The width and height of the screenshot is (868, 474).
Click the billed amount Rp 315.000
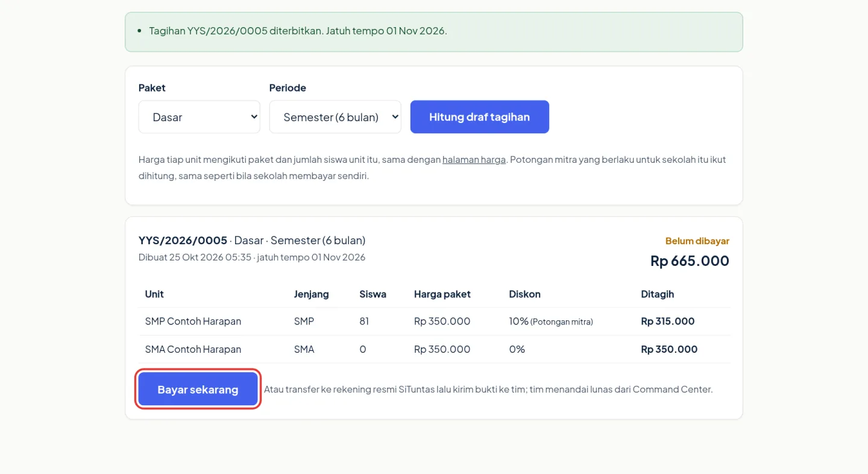pos(668,321)
